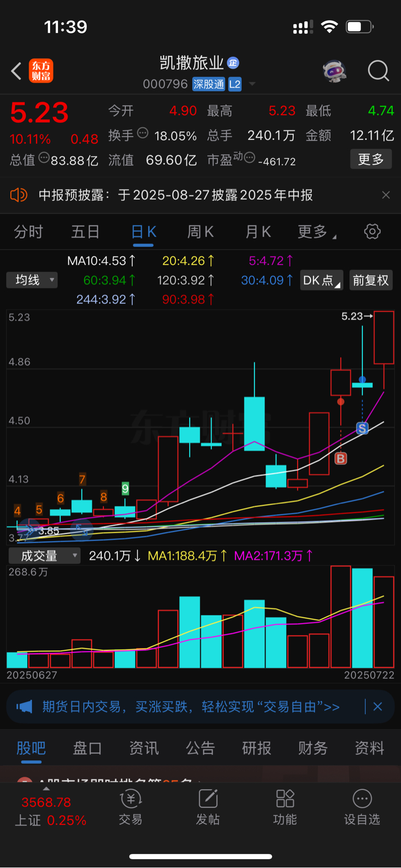Select the 股吧 tab
Viewport: 401px width, 868px height.
pos(31,748)
